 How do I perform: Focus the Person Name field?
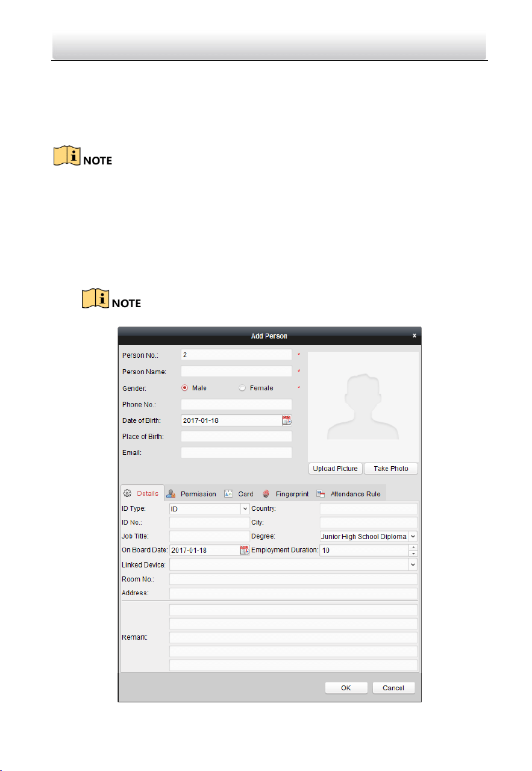(236, 372)
